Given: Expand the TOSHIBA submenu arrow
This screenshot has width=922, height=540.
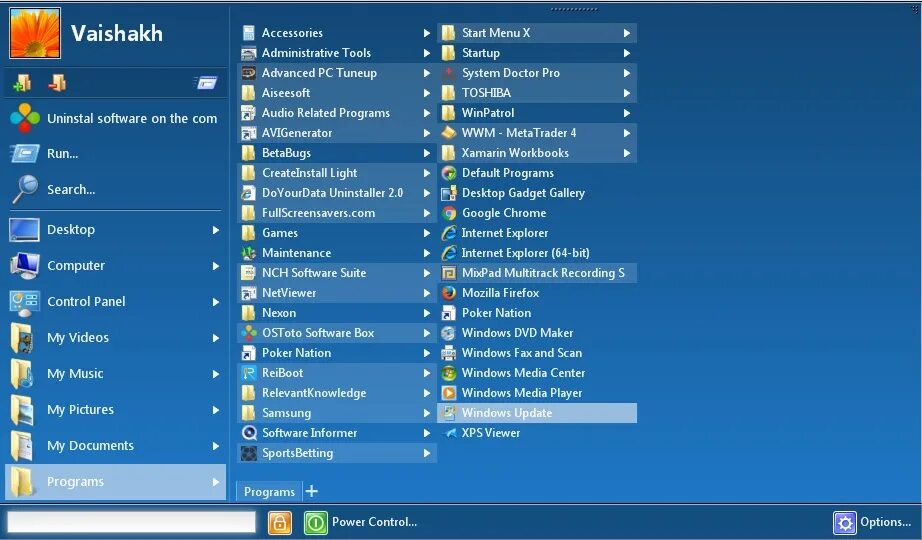Looking at the screenshot, I should click(x=627, y=93).
